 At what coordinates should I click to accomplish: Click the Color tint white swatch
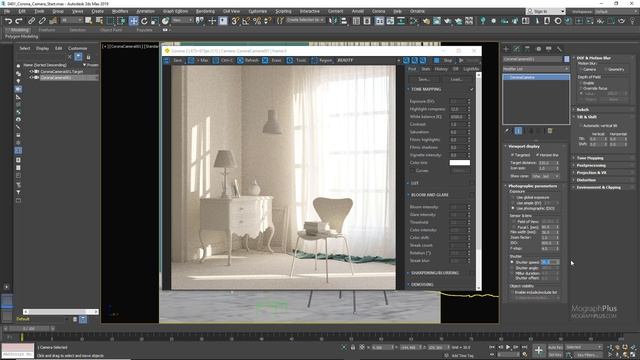click(460, 162)
